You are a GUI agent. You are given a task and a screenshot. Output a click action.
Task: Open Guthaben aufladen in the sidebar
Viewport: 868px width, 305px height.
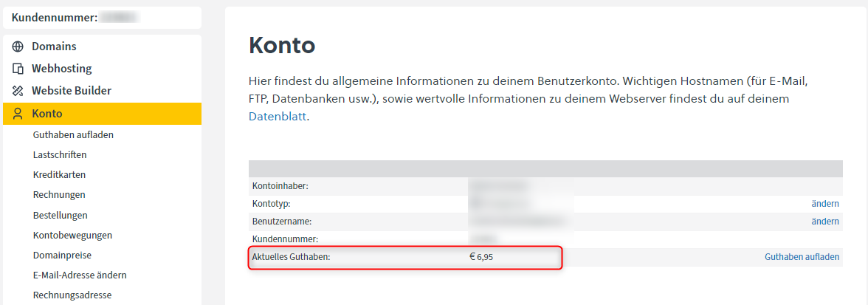(74, 134)
